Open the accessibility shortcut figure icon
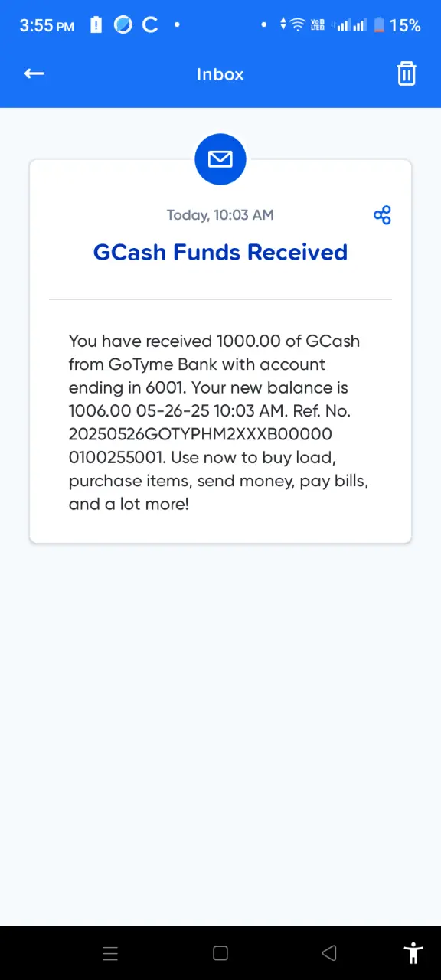 (x=413, y=953)
